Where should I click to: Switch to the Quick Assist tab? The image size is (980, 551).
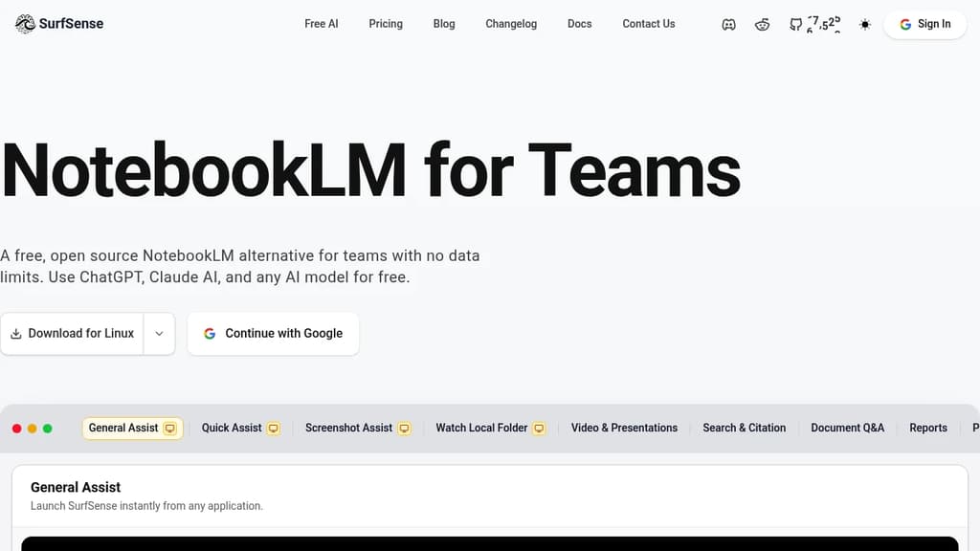(240, 428)
